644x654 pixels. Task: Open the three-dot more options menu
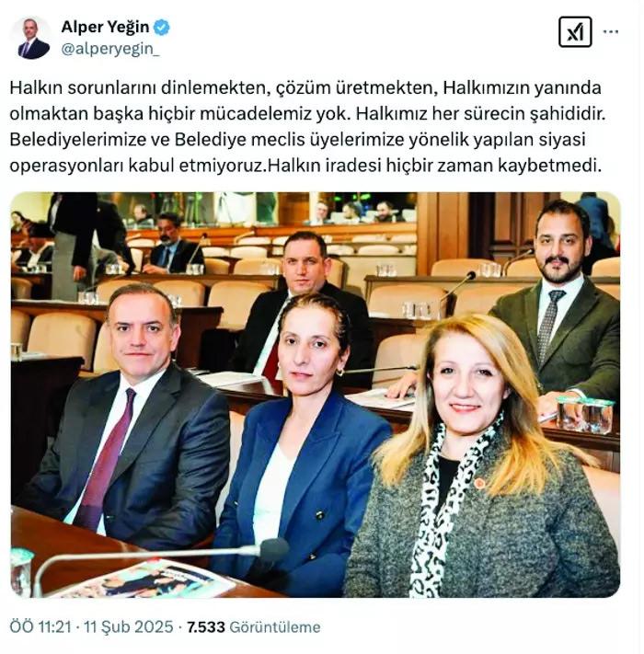611,31
